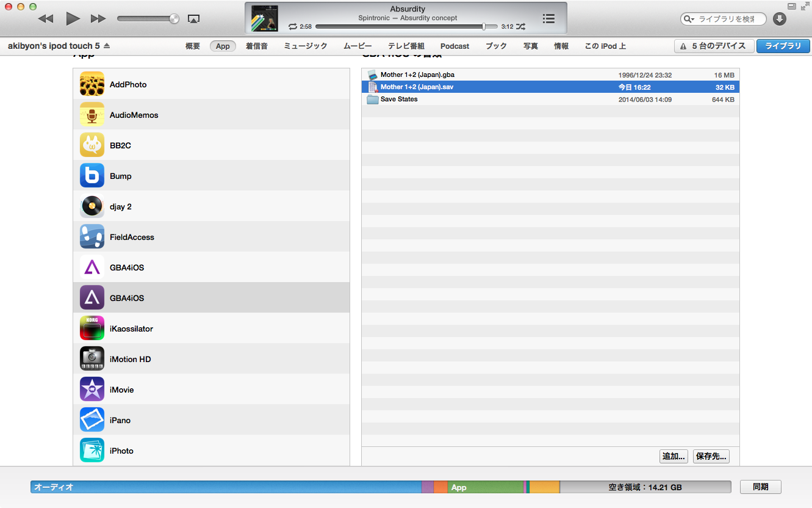Switch to the ブック tab
This screenshot has width=812, height=508.
click(x=496, y=46)
